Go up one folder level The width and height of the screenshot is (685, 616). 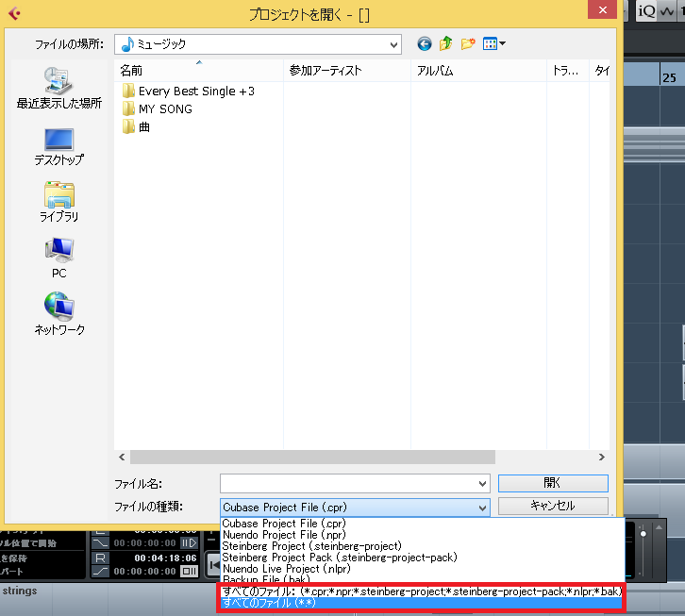(x=445, y=43)
